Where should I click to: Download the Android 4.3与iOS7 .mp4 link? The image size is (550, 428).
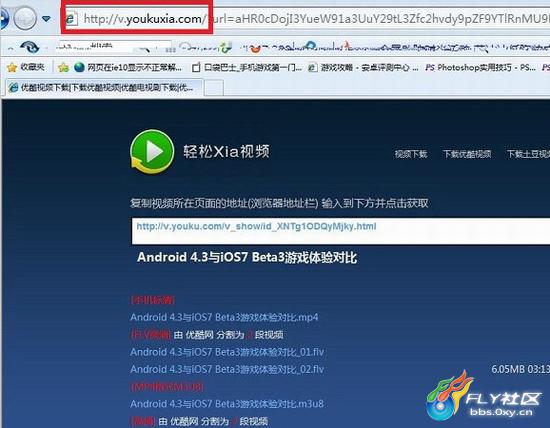click(x=224, y=317)
